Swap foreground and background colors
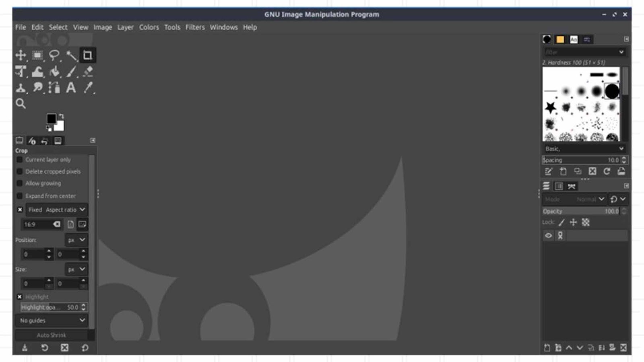 (61, 116)
